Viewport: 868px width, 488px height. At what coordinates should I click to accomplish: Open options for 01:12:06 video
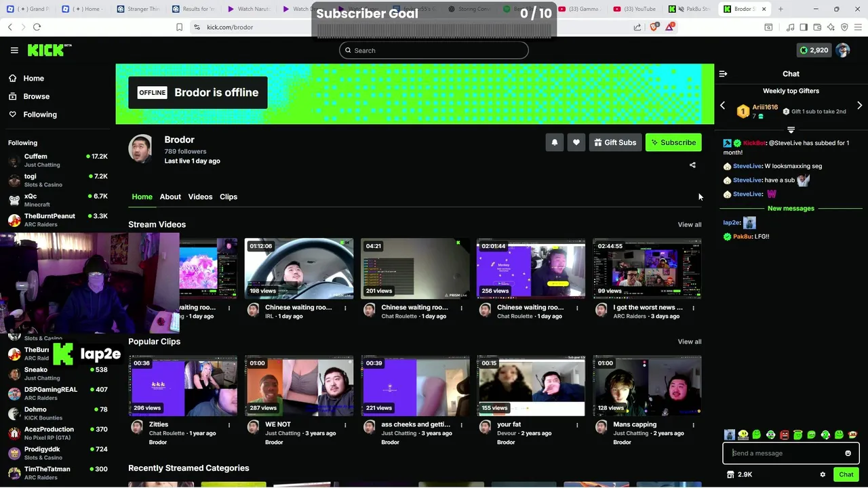(x=345, y=308)
